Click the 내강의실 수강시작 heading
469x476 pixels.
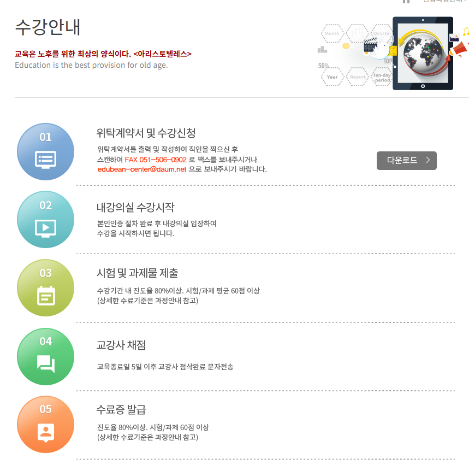135,207
